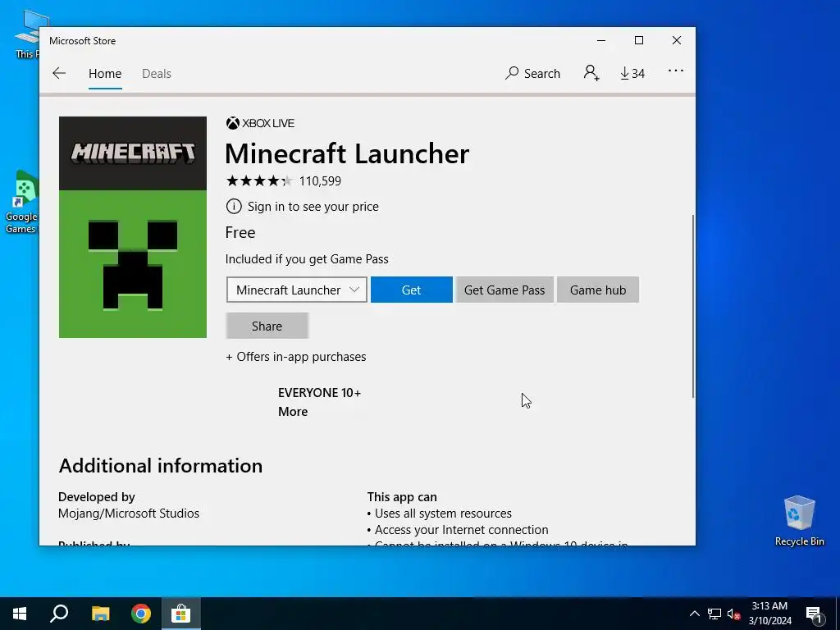
Task: Click Included if you get Game Pass
Action: pyautogui.click(x=307, y=259)
